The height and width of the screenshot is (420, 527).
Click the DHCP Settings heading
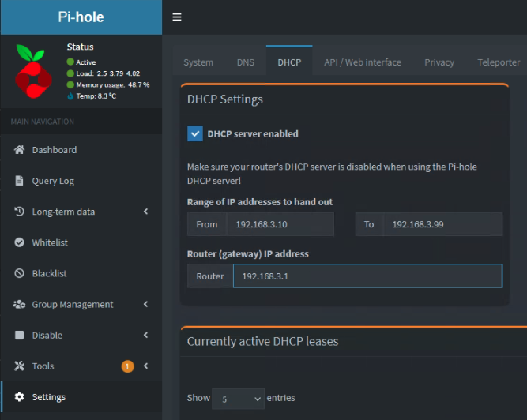click(x=225, y=99)
